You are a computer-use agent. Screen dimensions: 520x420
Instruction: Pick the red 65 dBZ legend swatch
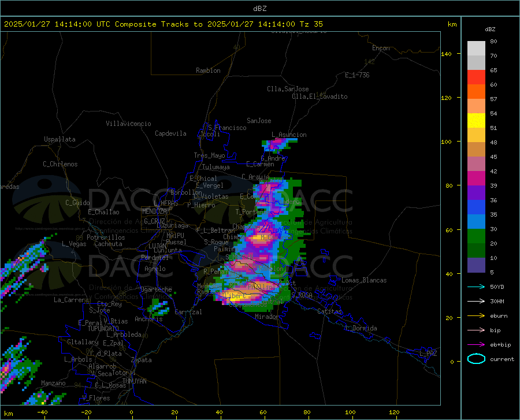pyautogui.click(x=476, y=77)
